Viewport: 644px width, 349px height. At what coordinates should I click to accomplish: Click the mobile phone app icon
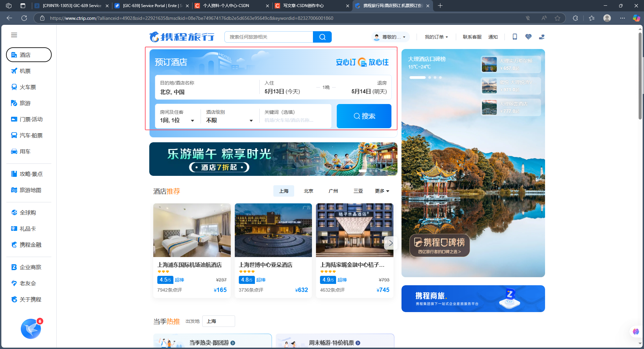pos(515,37)
